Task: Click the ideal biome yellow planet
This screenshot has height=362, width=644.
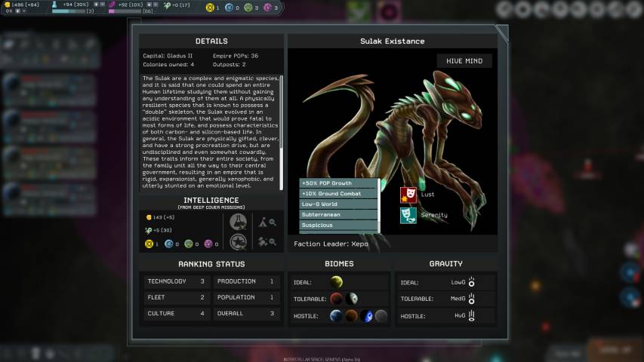Action: pos(337,282)
